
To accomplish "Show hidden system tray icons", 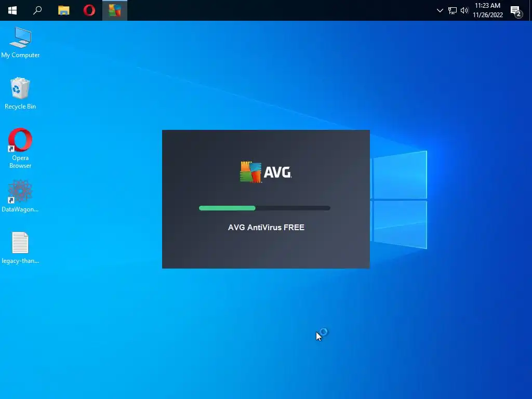I will [440, 10].
